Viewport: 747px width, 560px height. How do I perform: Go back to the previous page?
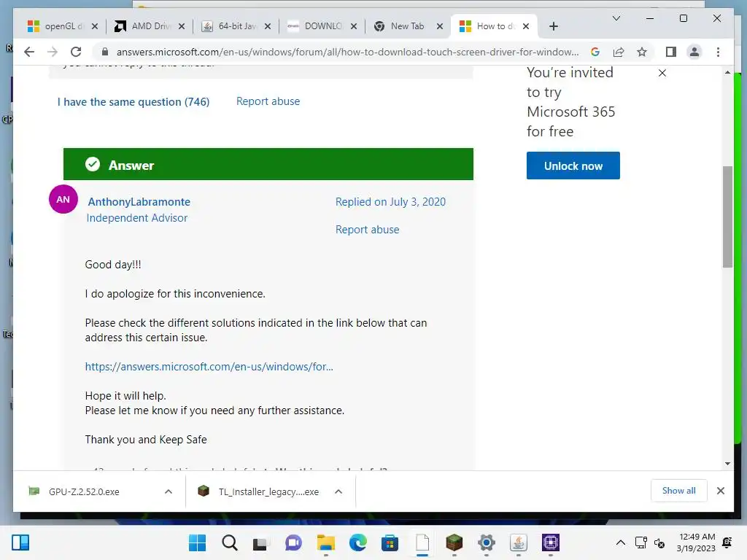coord(29,52)
